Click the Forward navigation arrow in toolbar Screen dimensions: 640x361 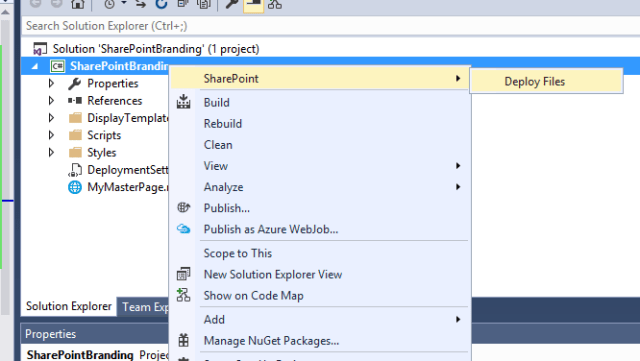point(56,4)
